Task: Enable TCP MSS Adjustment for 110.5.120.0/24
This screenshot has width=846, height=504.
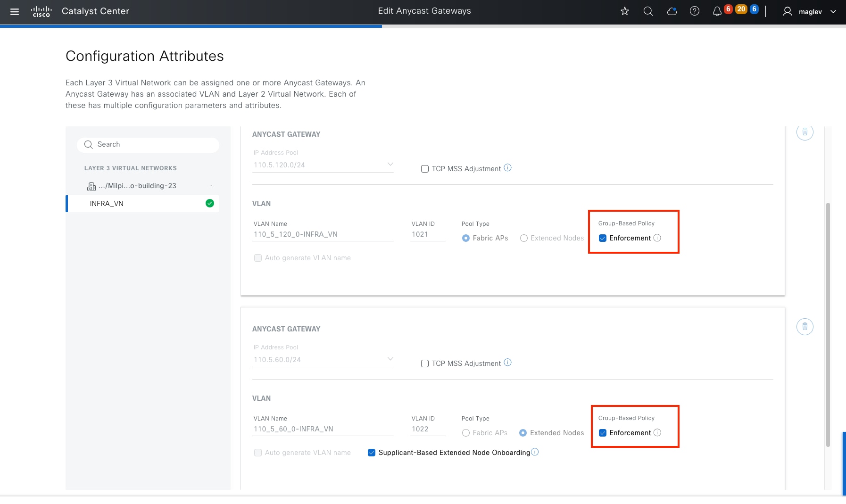Action: tap(425, 169)
